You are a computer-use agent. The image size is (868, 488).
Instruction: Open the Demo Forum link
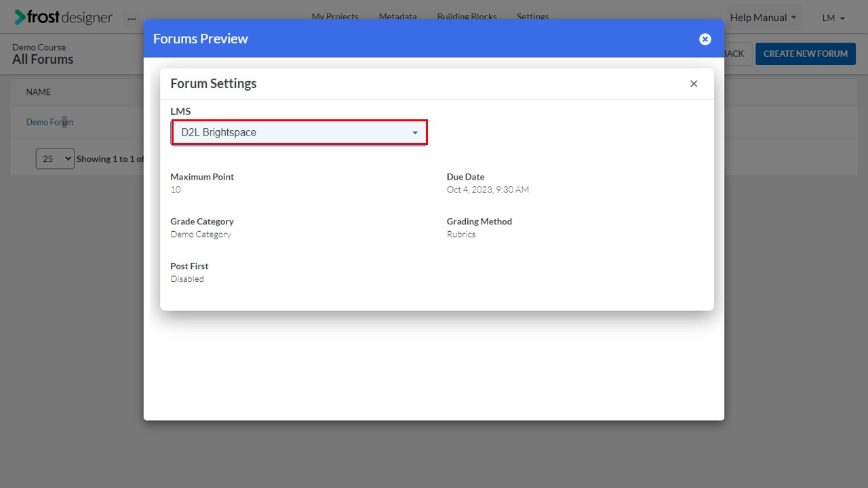(50, 122)
